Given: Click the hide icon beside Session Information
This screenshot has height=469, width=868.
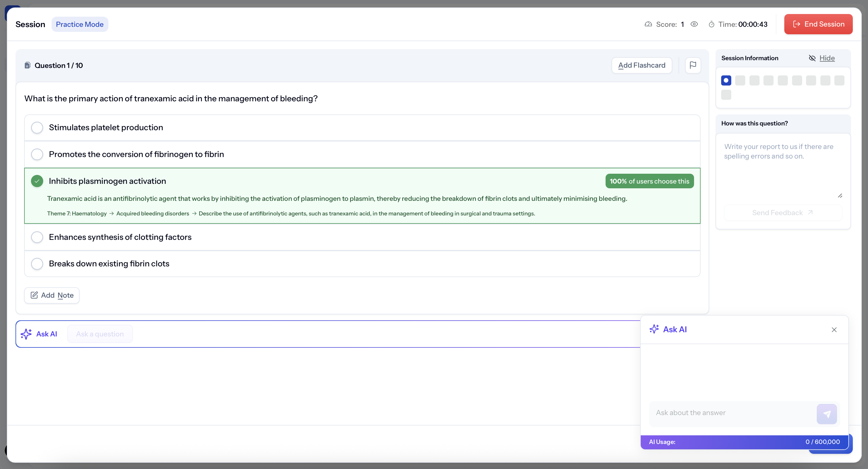Looking at the screenshot, I should [812, 58].
